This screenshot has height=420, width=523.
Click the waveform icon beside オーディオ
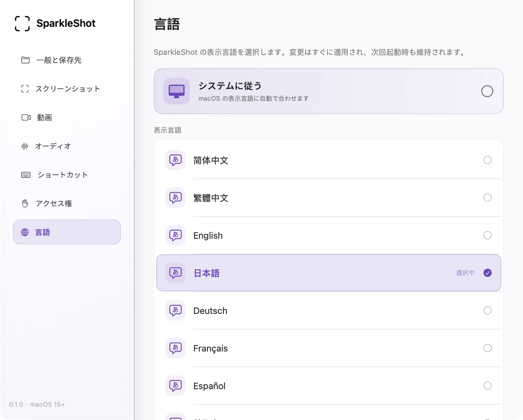pos(25,146)
